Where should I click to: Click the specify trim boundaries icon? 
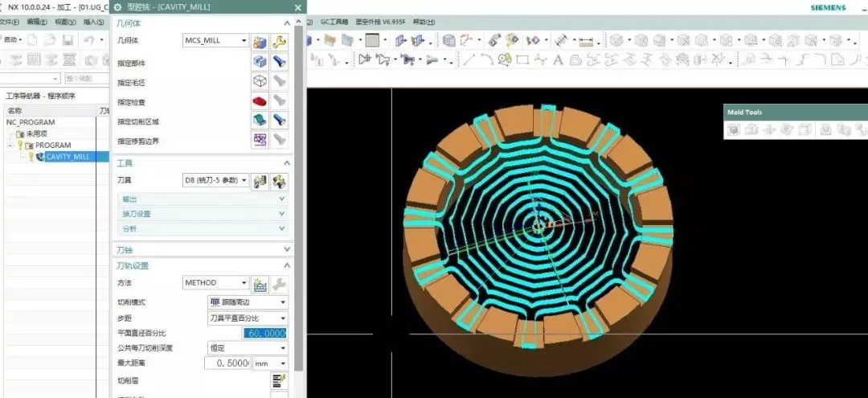tap(260, 140)
